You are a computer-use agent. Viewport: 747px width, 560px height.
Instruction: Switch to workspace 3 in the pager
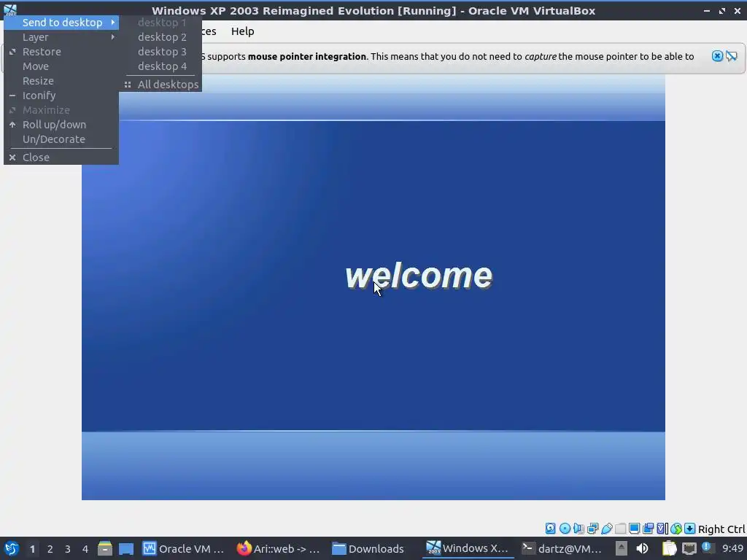tap(68, 548)
